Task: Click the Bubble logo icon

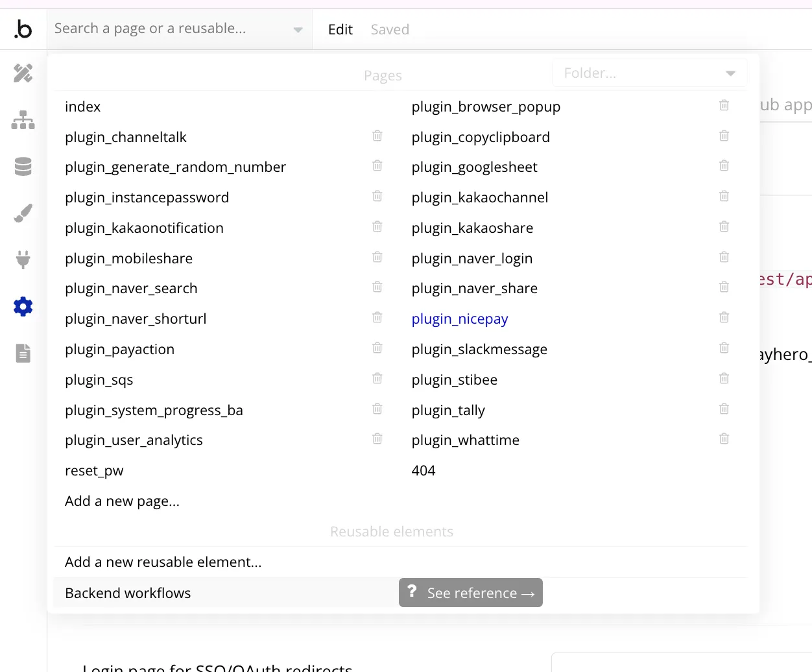Action: [x=23, y=29]
